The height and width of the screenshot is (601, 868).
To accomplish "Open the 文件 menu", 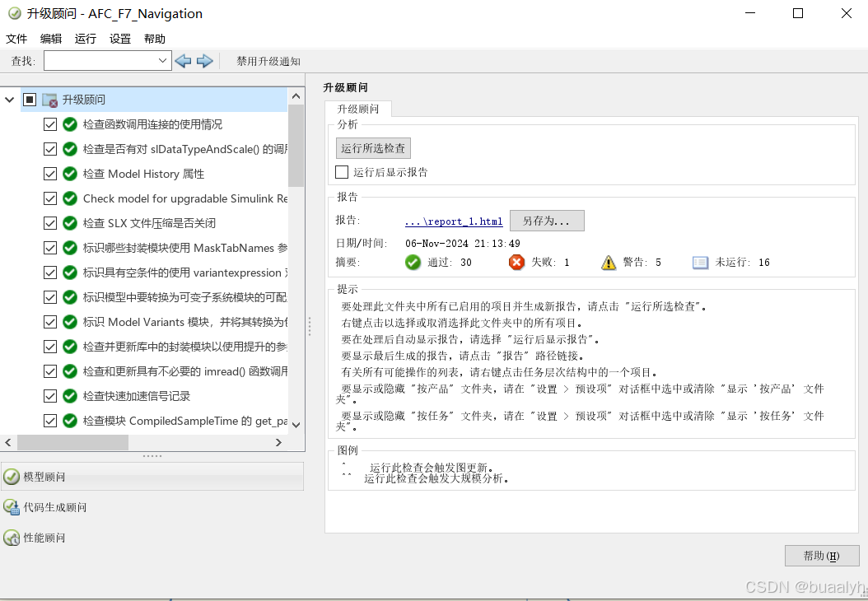I will point(16,39).
